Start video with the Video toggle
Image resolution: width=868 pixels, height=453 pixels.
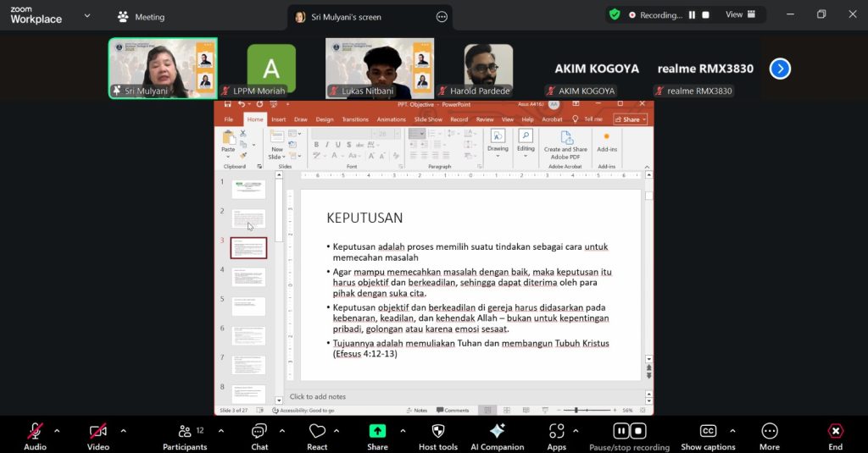click(98, 436)
